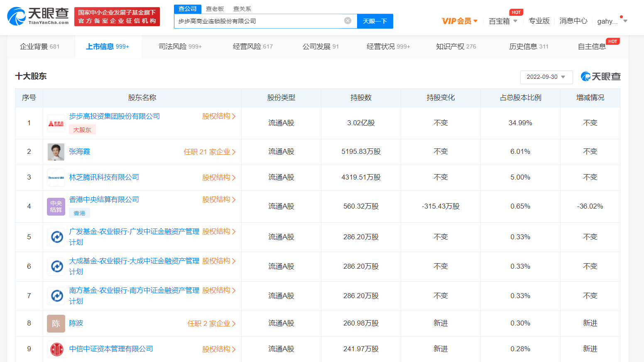Click the 陈 avatar icon for 陈波

[x=56, y=323]
